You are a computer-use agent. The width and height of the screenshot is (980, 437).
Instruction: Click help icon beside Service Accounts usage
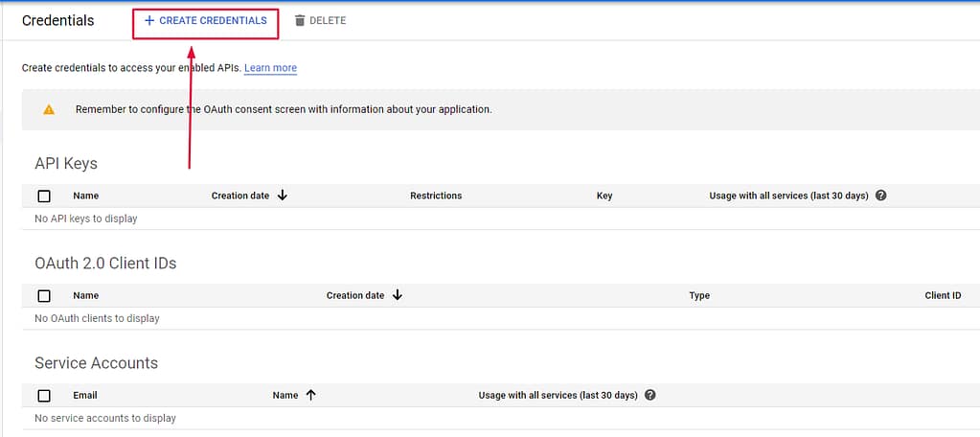(x=650, y=395)
